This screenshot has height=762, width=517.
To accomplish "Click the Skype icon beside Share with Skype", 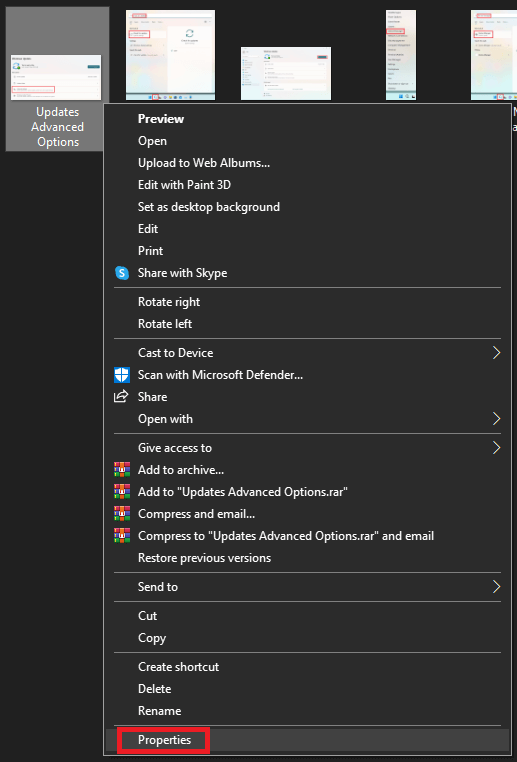I will coord(122,273).
